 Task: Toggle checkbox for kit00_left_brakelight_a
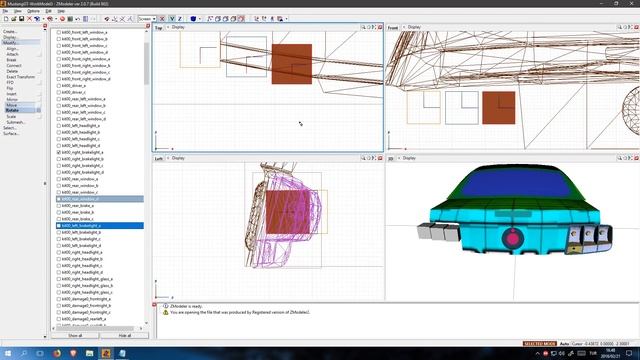pos(59,226)
